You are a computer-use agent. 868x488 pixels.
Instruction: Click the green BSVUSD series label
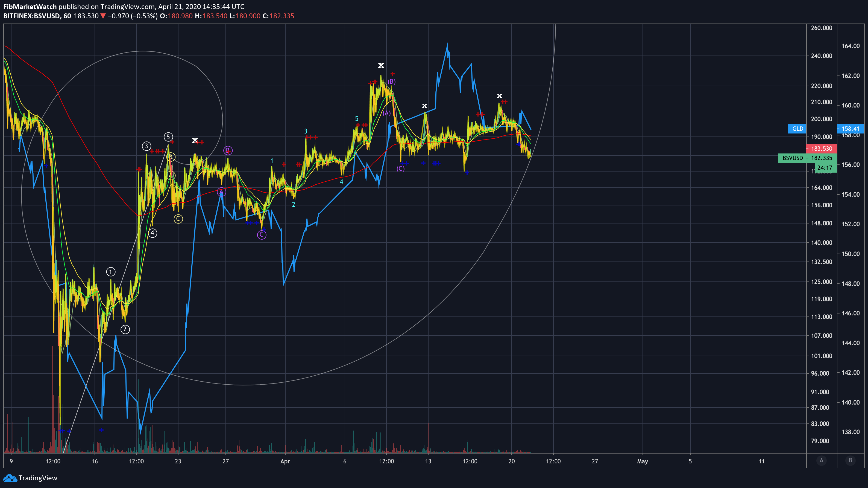coord(792,158)
